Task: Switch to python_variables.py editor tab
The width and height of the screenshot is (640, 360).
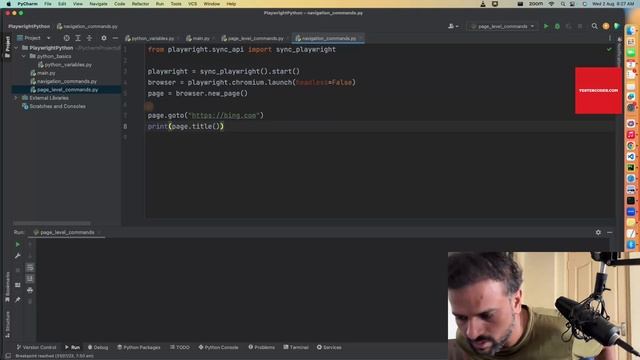Action: [x=149, y=38]
